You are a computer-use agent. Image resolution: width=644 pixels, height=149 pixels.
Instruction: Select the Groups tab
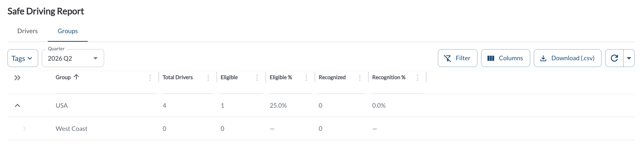point(68,31)
